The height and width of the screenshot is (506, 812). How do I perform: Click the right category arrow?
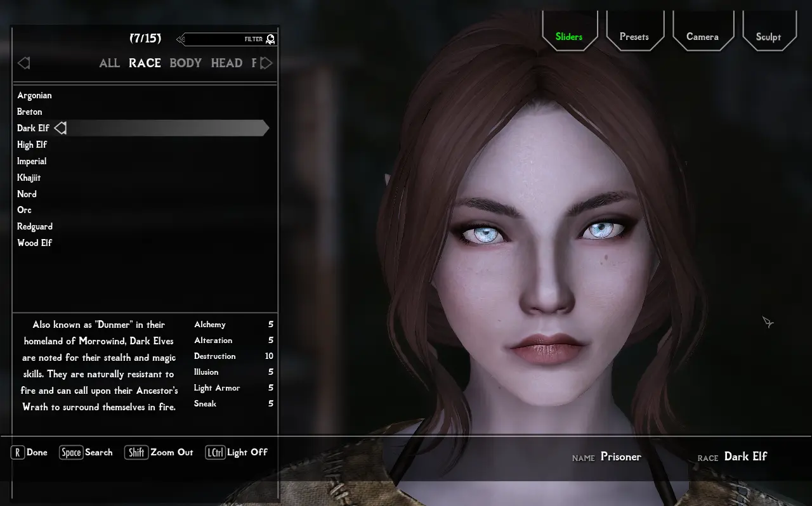coord(266,63)
